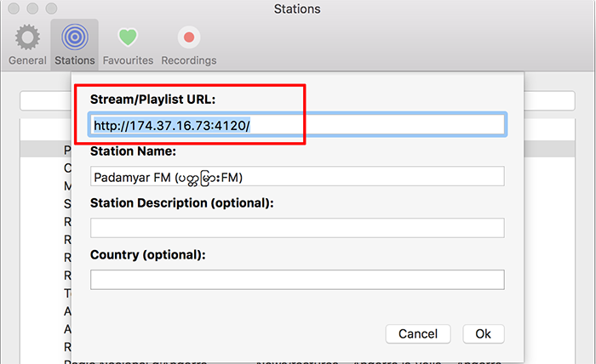
Task: Click the minimize window button
Action: (32, 9)
